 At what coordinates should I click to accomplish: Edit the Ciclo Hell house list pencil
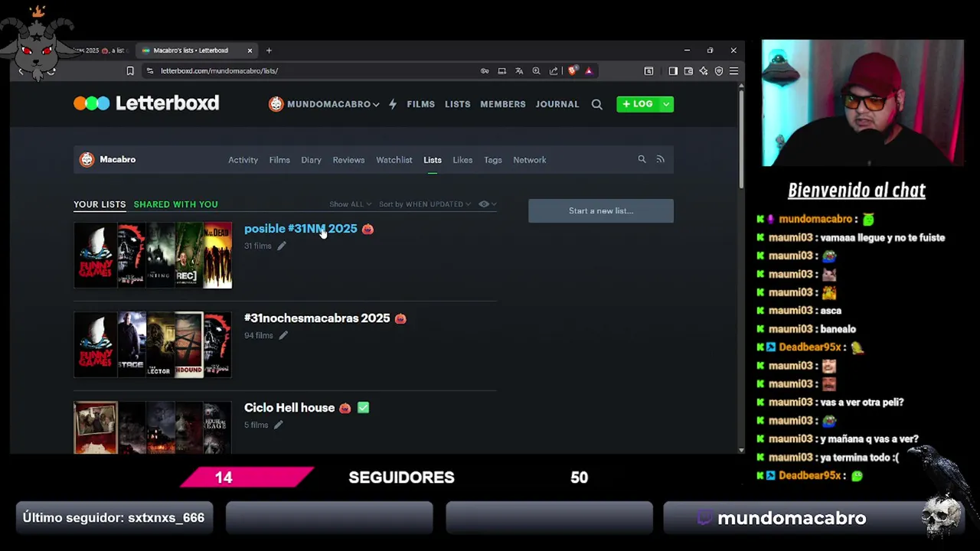278,425
